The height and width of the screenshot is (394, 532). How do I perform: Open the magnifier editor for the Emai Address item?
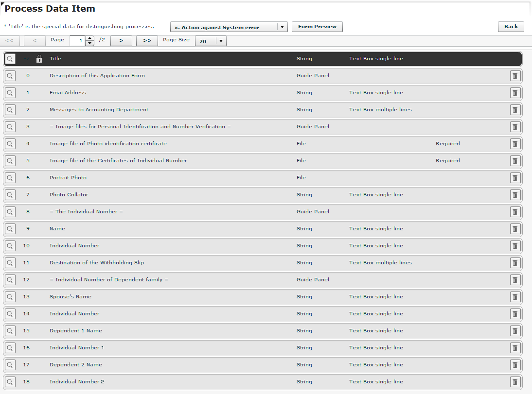point(10,93)
